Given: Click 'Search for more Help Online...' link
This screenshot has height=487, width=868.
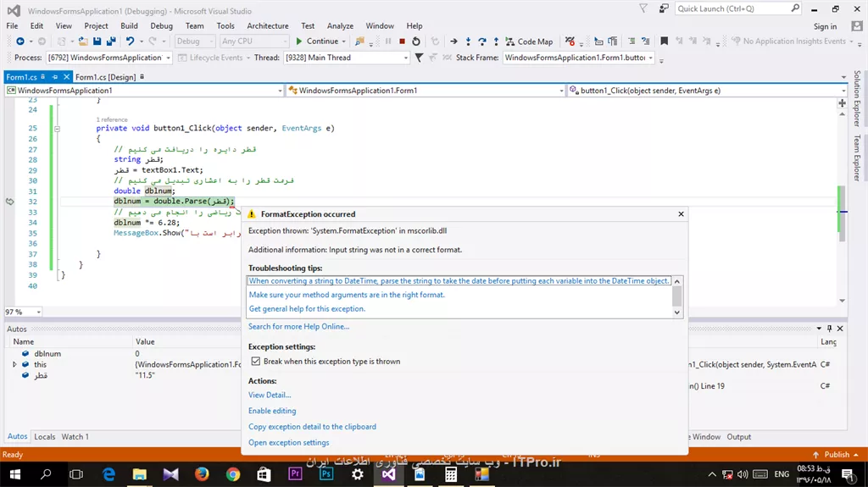Looking at the screenshot, I should (299, 327).
